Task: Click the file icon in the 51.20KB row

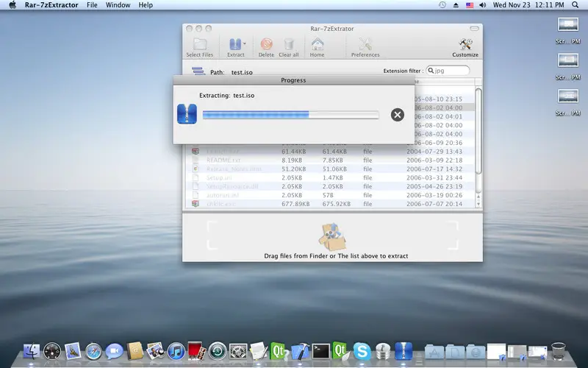Action: (x=196, y=169)
